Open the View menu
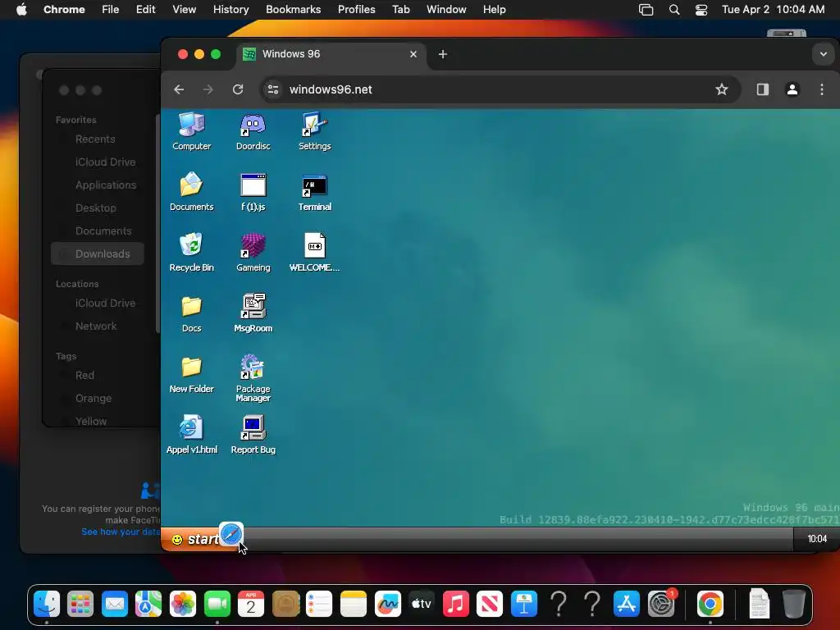This screenshot has width=840, height=630. [184, 10]
